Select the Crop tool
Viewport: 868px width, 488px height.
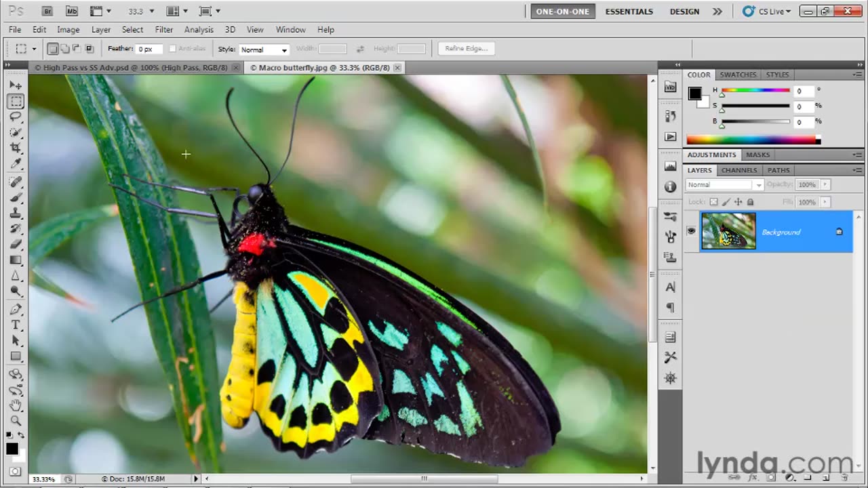[x=16, y=148]
